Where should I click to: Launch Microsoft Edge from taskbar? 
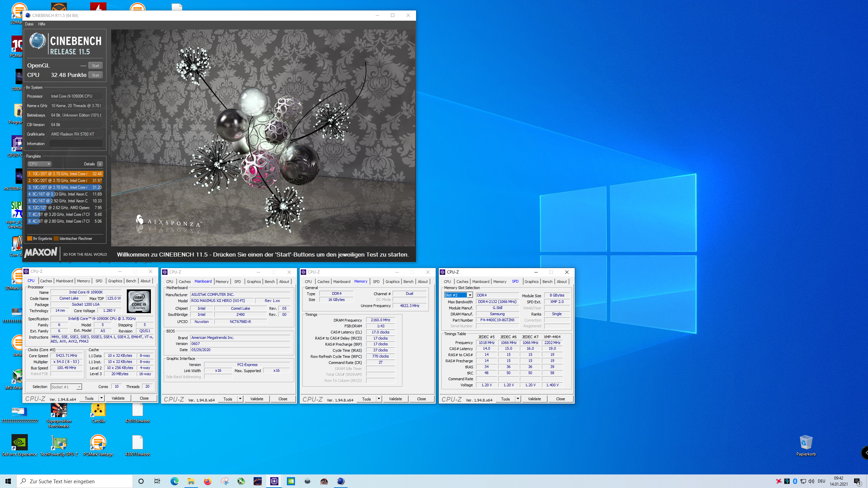click(x=174, y=481)
